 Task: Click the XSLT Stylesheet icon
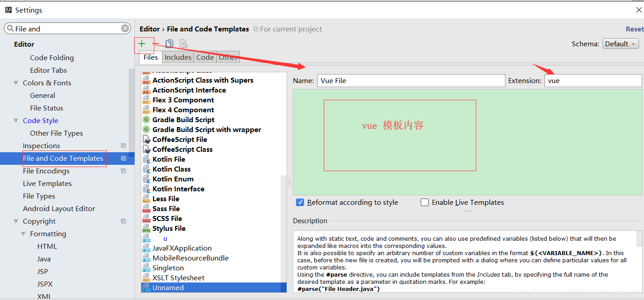coord(146,278)
